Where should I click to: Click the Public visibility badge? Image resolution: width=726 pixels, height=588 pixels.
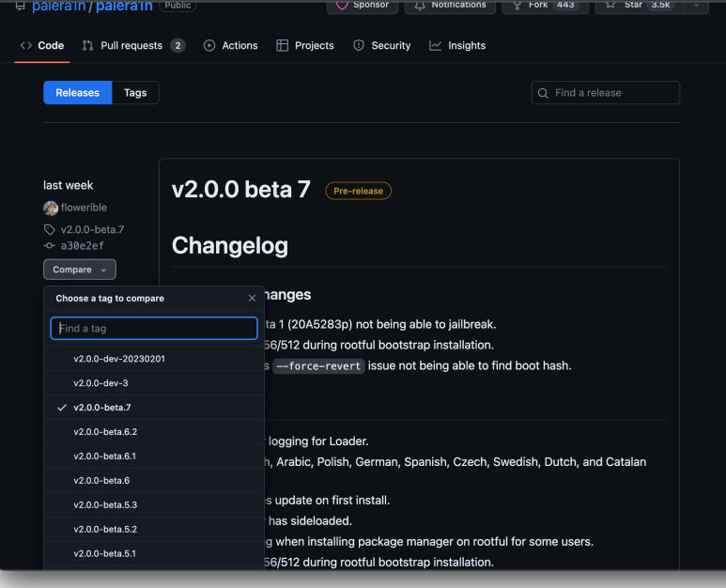178,5
